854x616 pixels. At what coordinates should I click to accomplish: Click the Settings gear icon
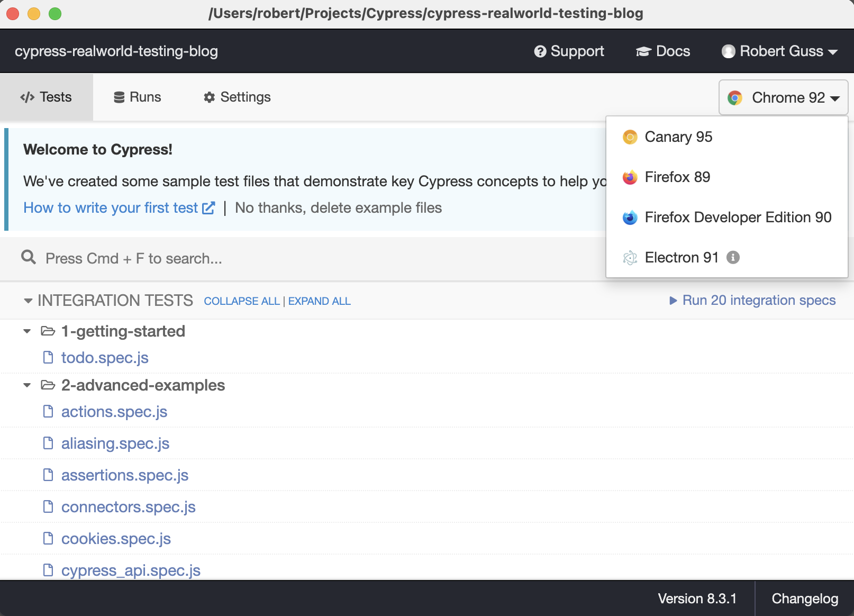[x=210, y=97]
